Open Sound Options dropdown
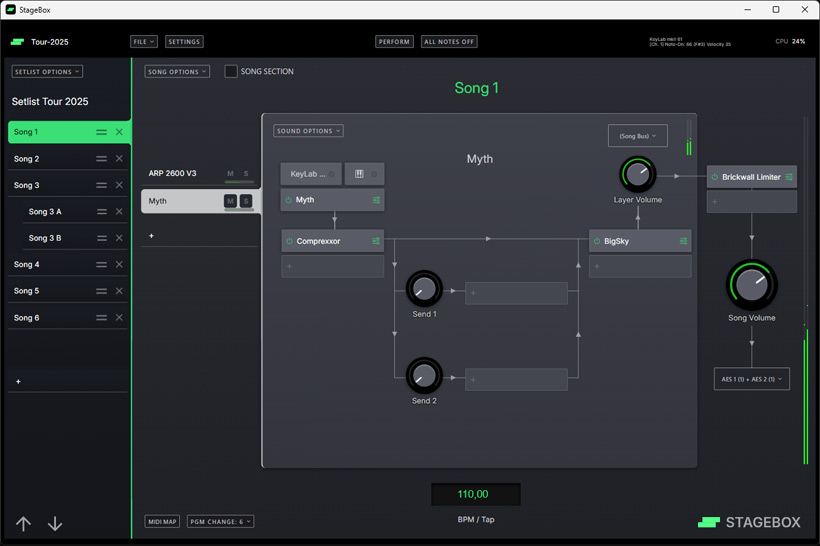820x546 pixels. tap(309, 131)
